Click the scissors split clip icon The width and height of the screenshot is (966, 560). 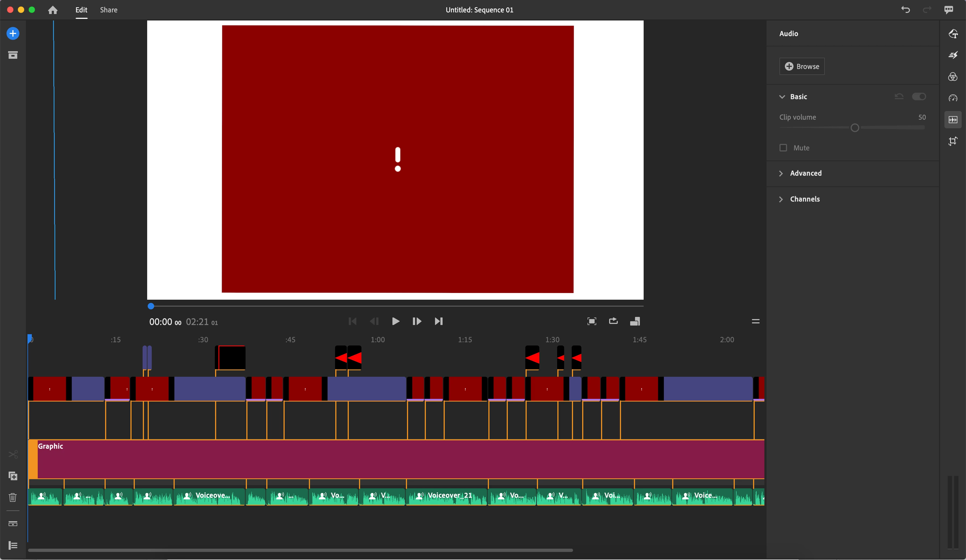click(13, 455)
